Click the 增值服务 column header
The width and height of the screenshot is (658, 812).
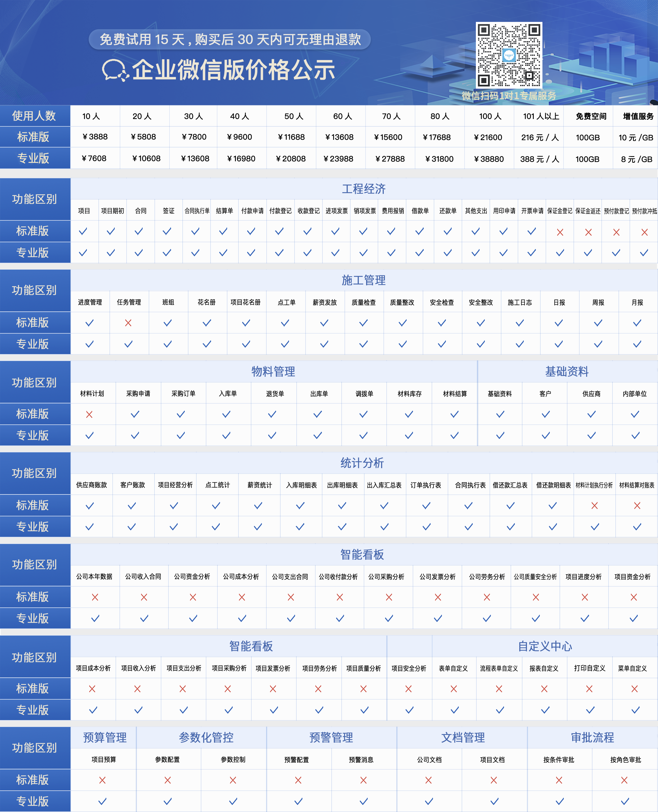[x=638, y=116]
